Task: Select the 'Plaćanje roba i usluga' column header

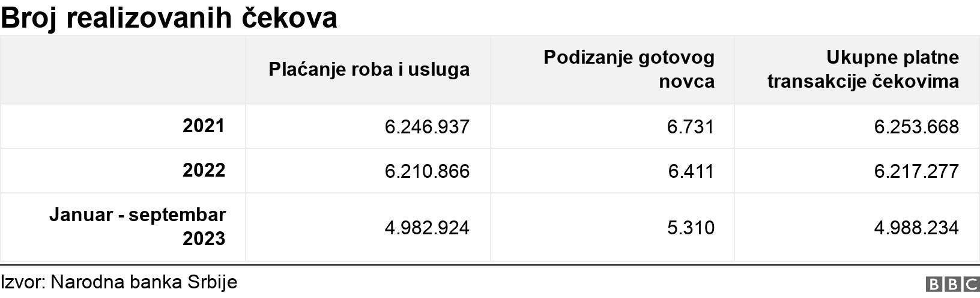Action: (x=369, y=70)
